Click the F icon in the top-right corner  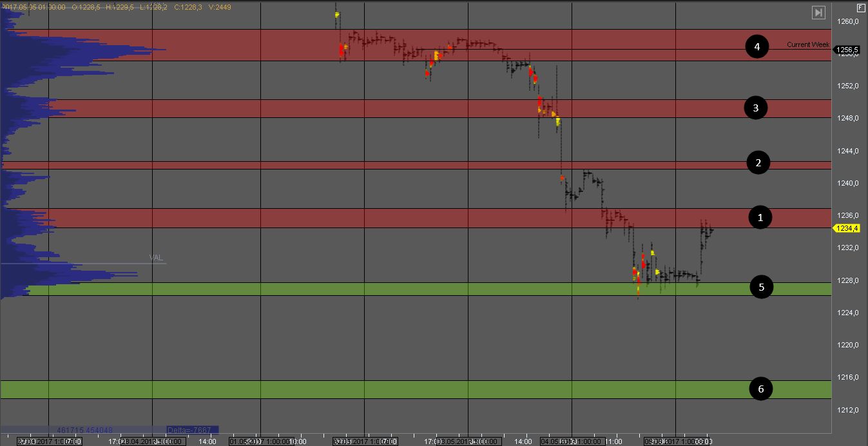860,8
